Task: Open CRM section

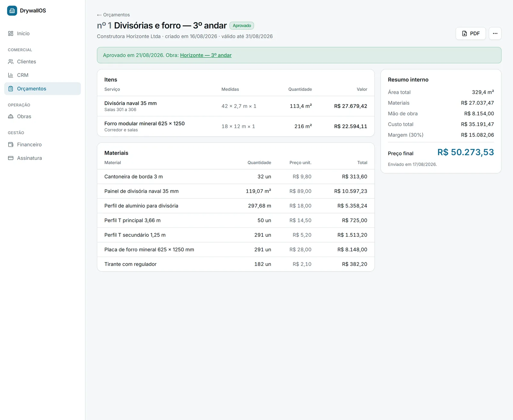Action: [x=42, y=75]
